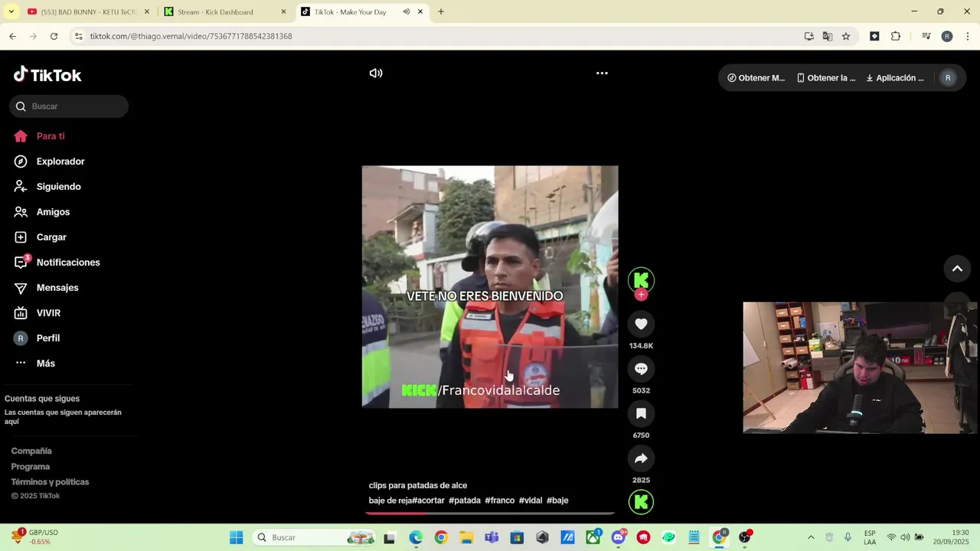Screen dimensions: 980x551
Task: Click the #vidal hashtag
Action: click(531, 500)
